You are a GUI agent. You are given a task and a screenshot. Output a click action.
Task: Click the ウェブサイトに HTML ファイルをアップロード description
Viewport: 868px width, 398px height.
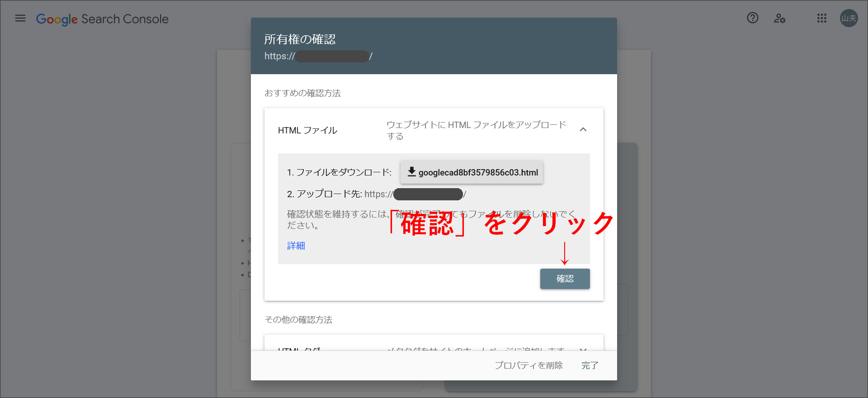pos(476,130)
